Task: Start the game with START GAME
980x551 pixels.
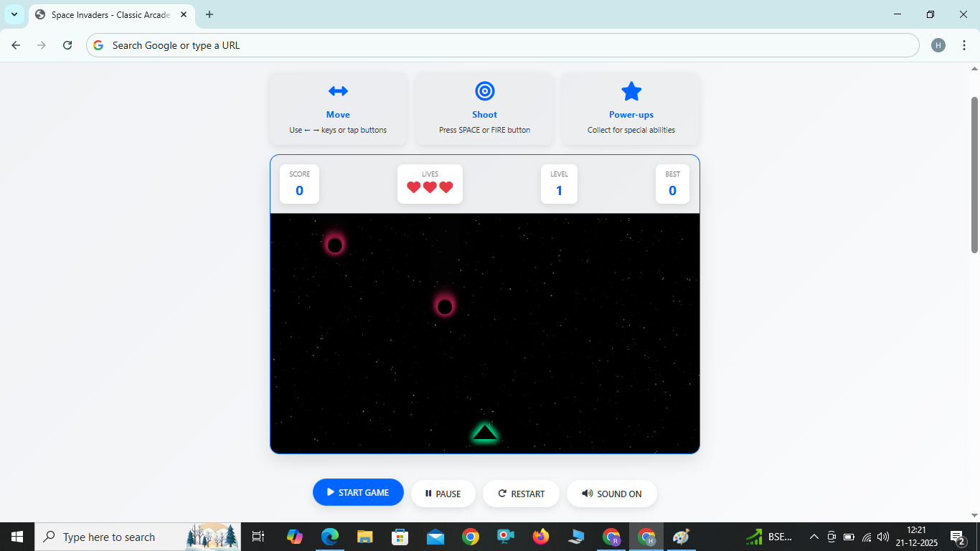Action: (x=358, y=492)
